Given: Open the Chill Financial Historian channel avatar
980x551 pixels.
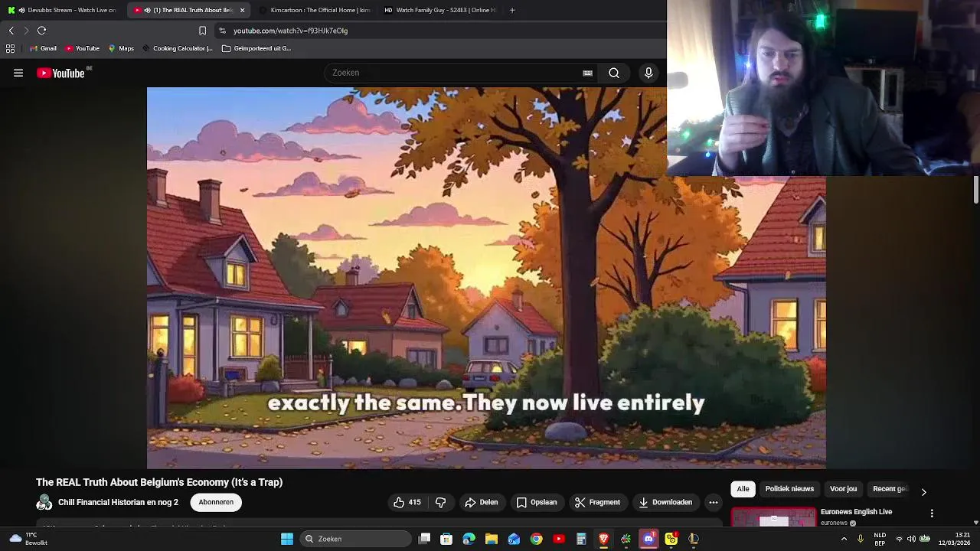Looking at the screenshot, I should 44,503.
